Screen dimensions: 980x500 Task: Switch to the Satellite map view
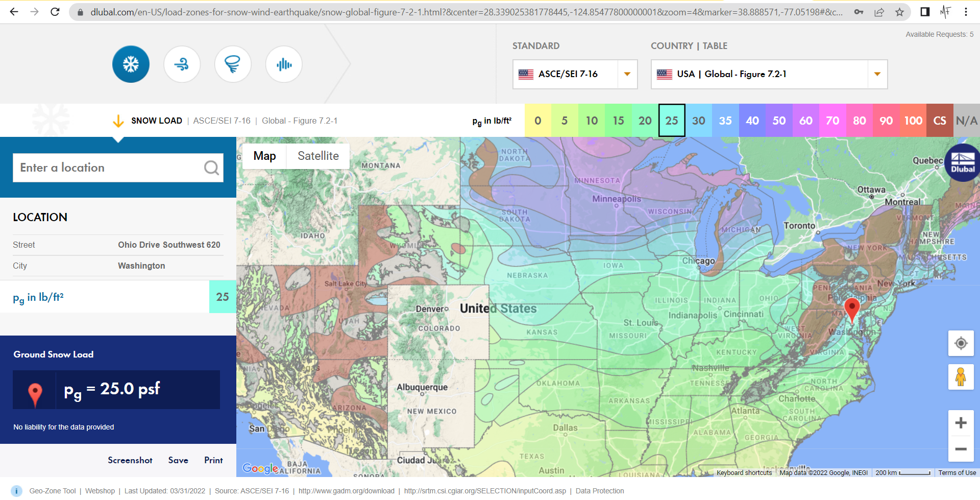(x=317, y=156)
